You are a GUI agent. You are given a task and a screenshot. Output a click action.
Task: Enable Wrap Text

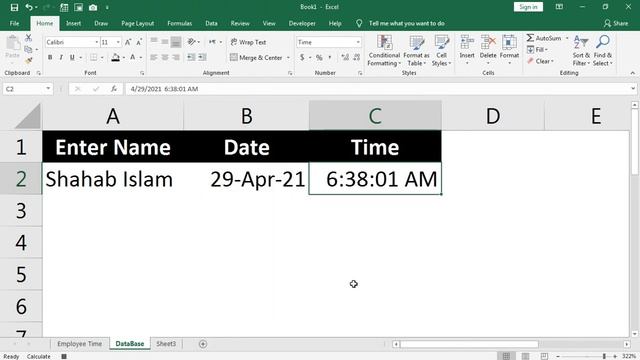click(248, 42)
